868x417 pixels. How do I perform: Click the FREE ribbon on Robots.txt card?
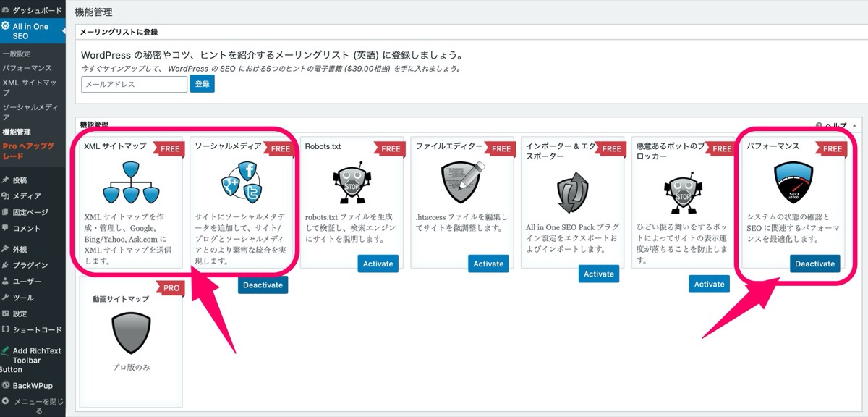(x=390, y=149)
